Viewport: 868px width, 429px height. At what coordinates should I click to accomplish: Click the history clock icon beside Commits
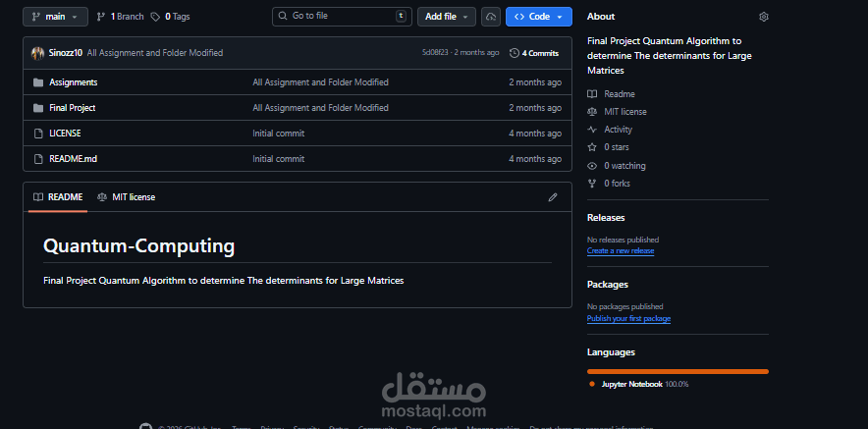click(x=515, y=53)
